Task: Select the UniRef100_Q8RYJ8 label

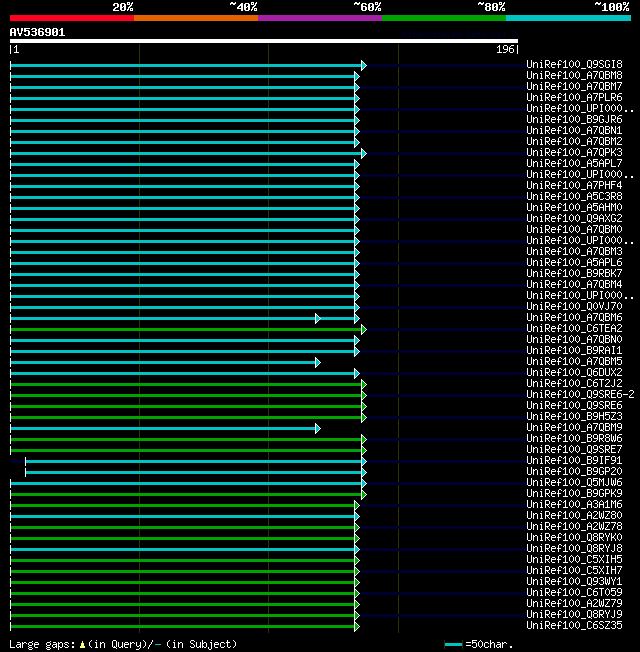Action: click(574, 548)
